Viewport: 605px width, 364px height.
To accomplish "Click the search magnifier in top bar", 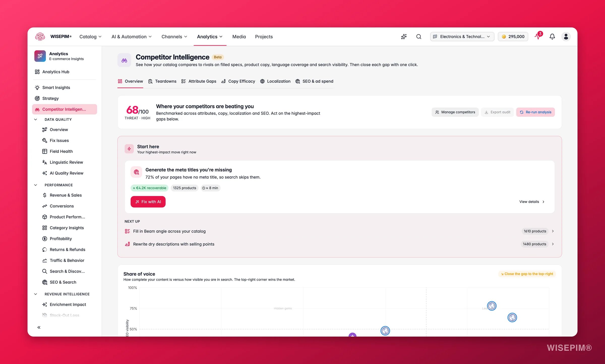I will tap(419, 37).
